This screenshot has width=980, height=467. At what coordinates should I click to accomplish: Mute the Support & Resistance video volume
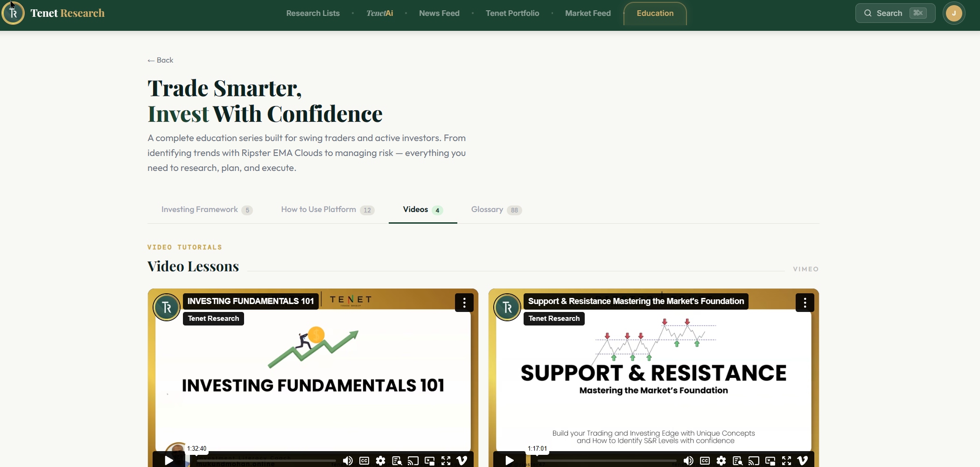click(688, 461)
